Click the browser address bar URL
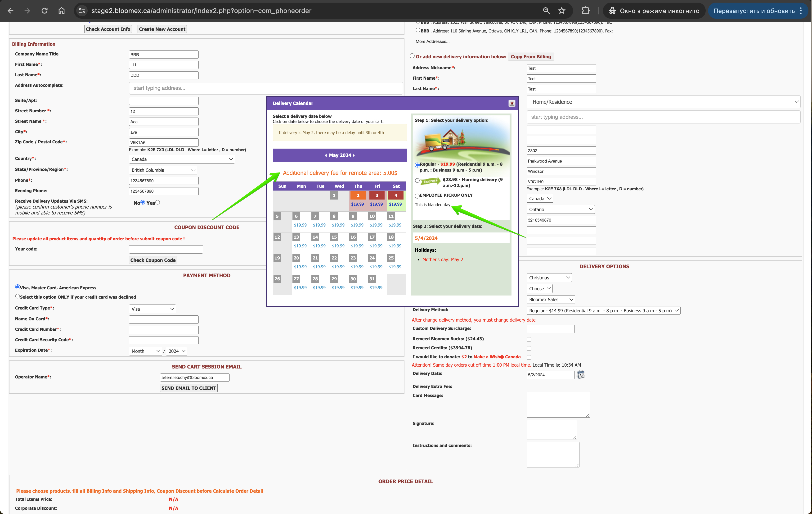The width and height of the screenshot is (812, 514). tap(201, 11)
